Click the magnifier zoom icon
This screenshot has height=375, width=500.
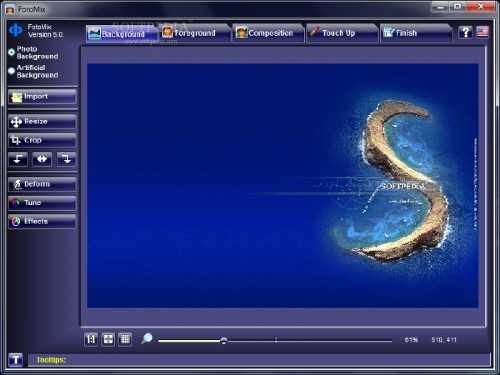(147, 339)
